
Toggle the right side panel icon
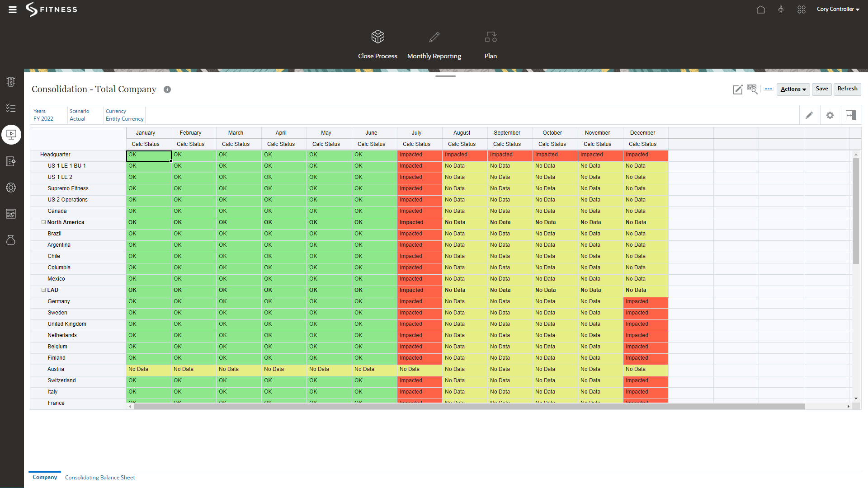click(x=851, y=115)
